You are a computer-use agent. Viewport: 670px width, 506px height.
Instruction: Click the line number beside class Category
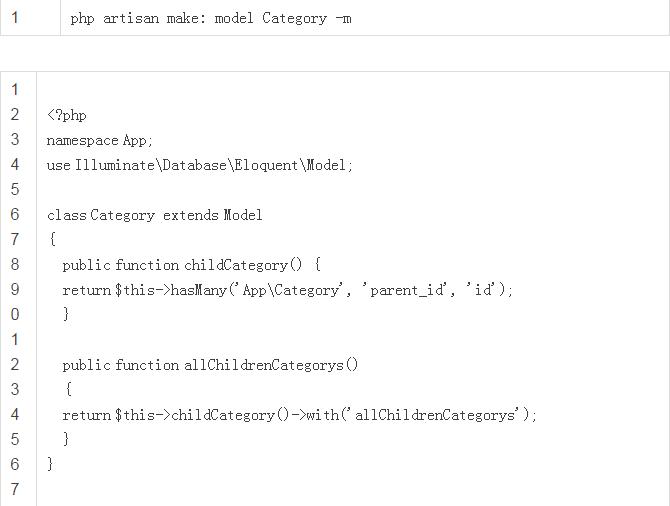[15, 215]
